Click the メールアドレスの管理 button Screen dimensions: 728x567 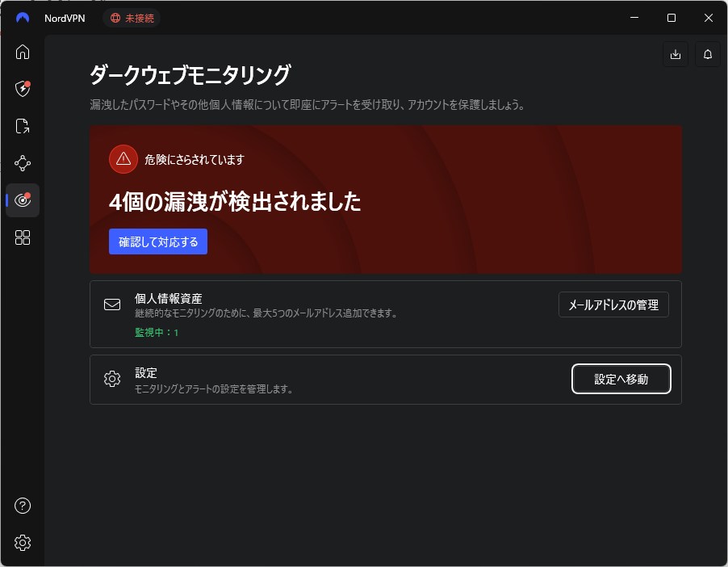pos(613,304)
